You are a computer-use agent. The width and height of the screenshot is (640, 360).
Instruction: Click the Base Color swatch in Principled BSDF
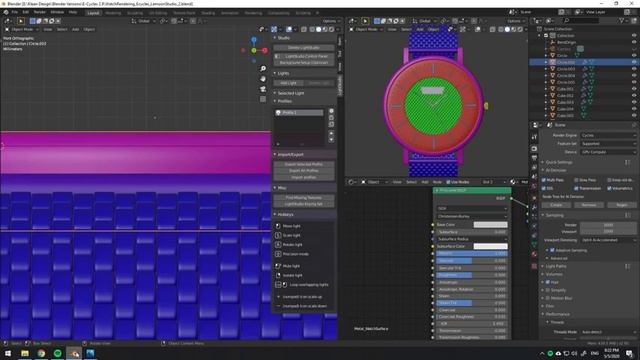(490, 224)
